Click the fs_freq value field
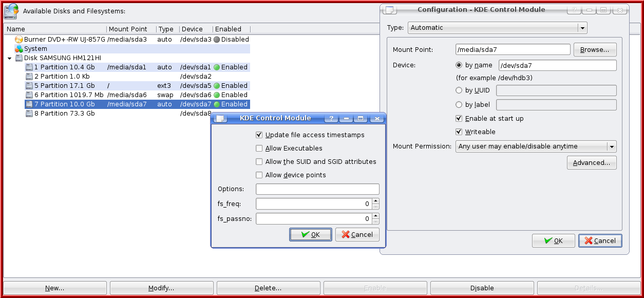The width and height of the screenshot is (644, 298). click(x=314, y=204)
